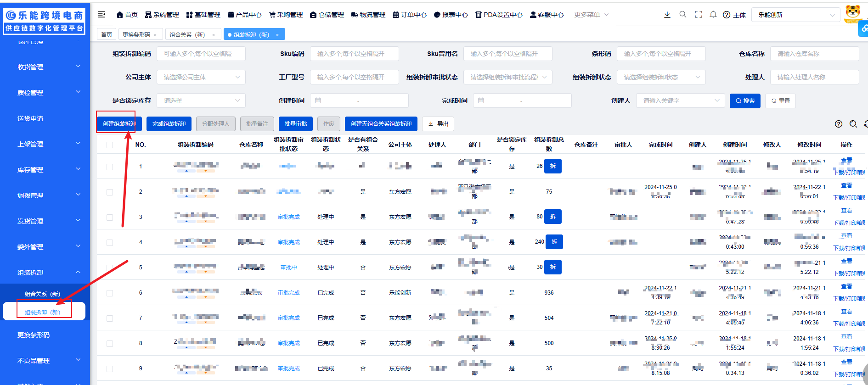Switch to the 首页 tab

coord(107,34)
